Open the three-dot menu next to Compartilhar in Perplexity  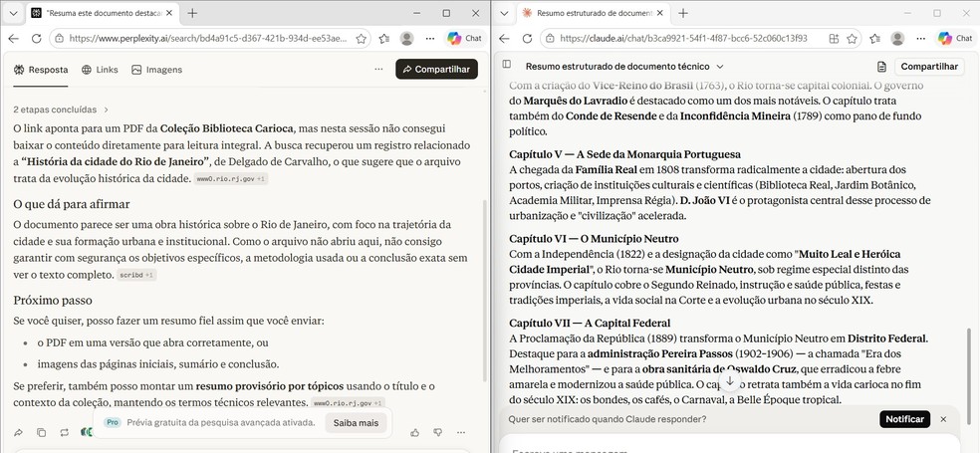(x=378, y=70)
